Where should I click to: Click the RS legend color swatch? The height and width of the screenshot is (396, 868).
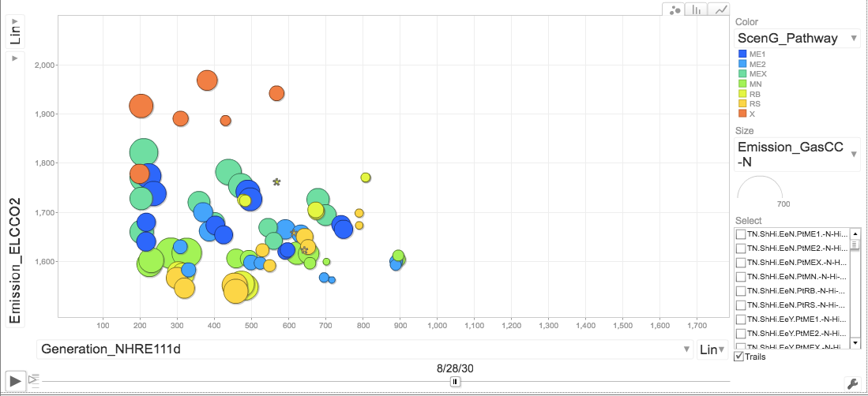click(x=743, y=104)
